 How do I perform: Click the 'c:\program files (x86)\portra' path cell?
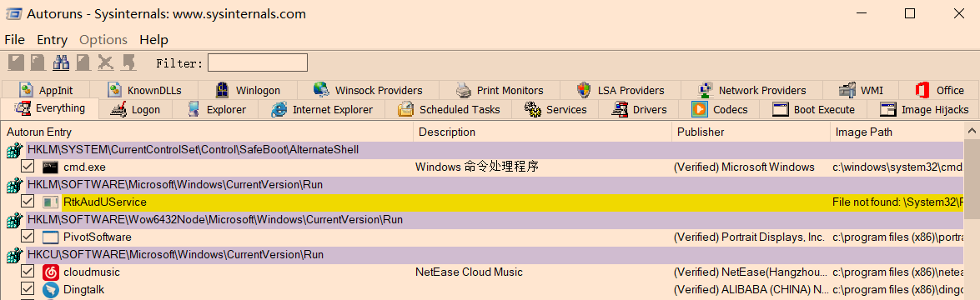coord(897,237)
